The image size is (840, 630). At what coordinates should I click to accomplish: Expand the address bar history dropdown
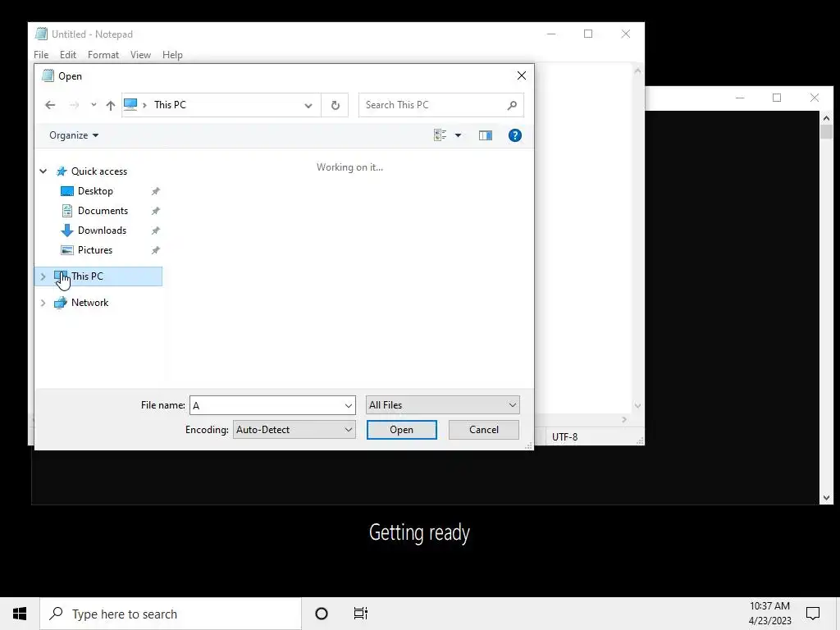tap(308, 106)
